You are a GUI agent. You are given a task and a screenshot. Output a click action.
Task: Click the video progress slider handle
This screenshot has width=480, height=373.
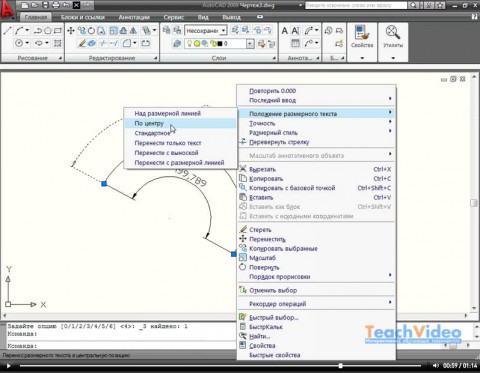click(x=340, y=366)
